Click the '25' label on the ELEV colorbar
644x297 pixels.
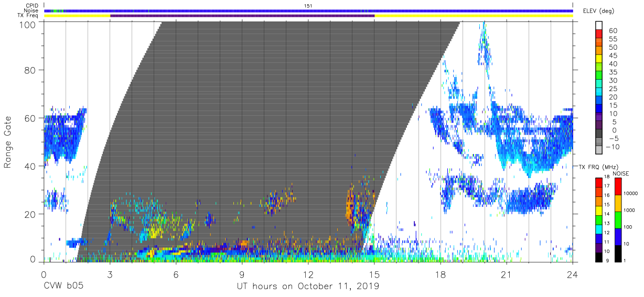coord(612,89)
